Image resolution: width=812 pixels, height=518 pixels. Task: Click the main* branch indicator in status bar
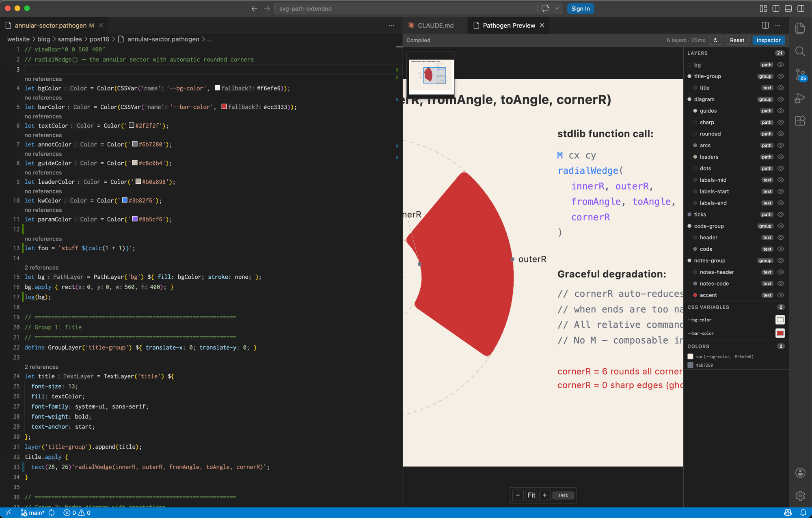[36, 512]
